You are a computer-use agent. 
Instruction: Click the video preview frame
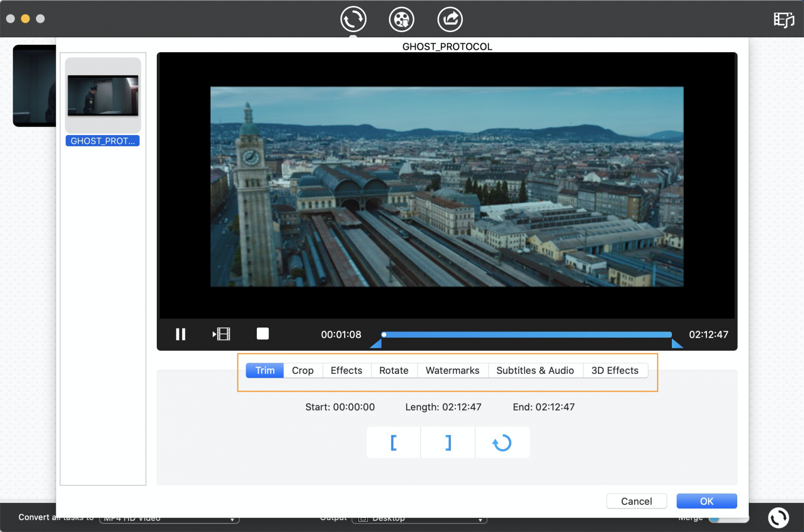tap(447, 186)
